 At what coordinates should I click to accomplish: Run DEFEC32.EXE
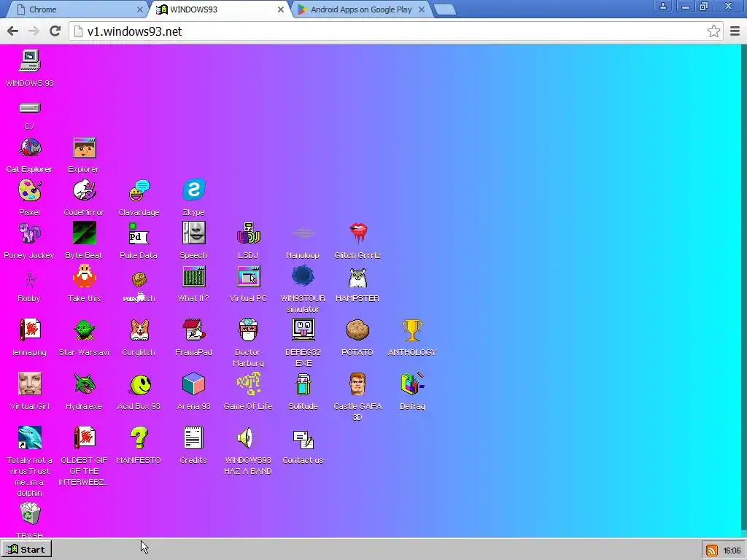(x=303, y=330)
